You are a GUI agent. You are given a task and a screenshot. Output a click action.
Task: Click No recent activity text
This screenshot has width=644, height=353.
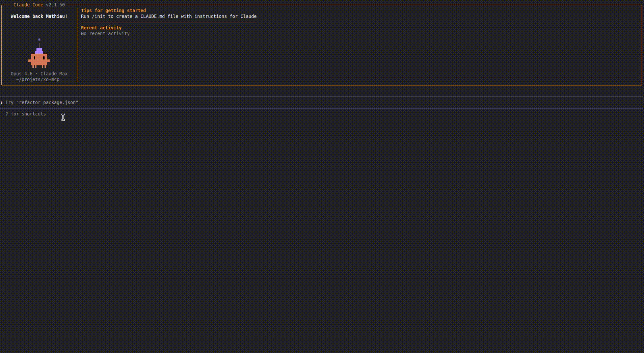pos(105,33)
